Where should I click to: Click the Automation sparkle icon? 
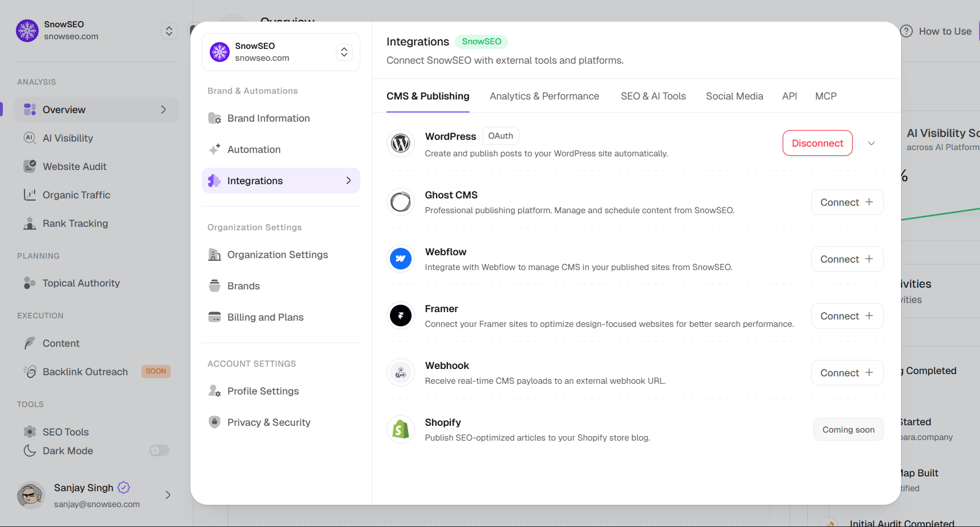tap(214, 150)
